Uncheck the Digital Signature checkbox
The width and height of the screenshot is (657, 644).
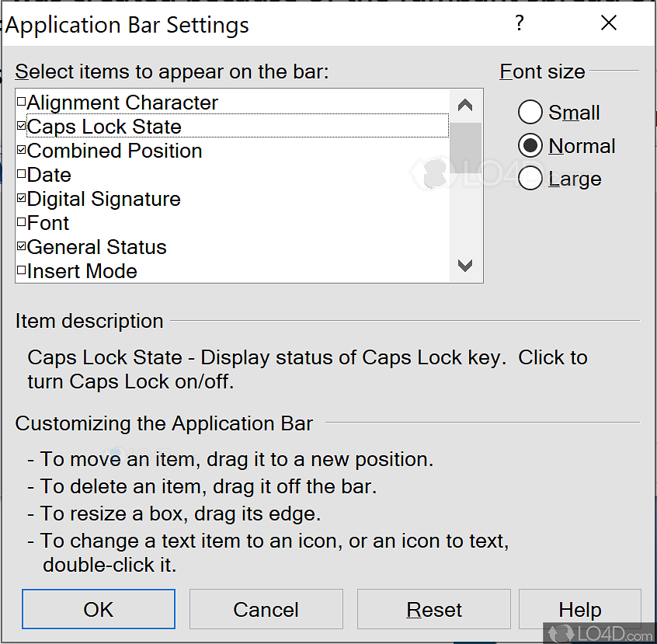pos(22,199)
